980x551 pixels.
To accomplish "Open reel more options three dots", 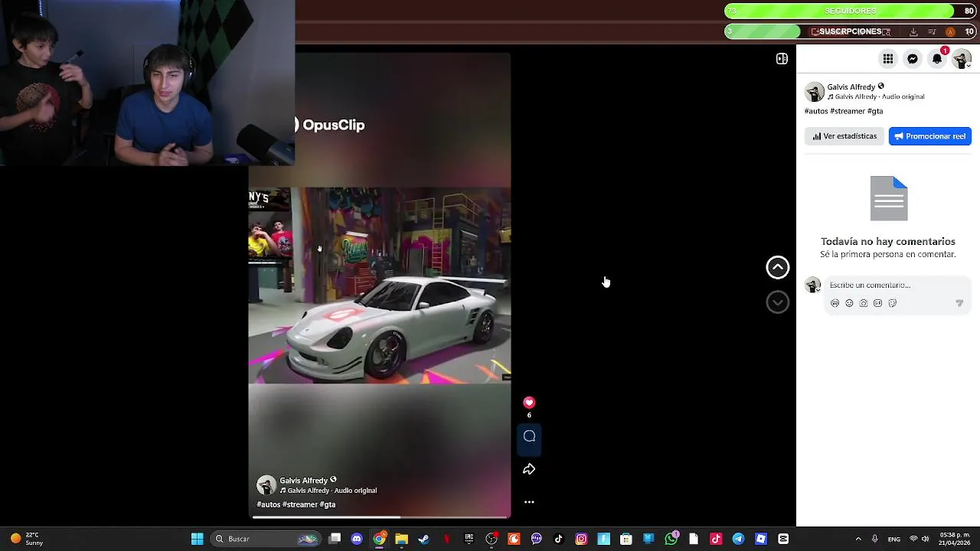I will click(x=529, y=502).
